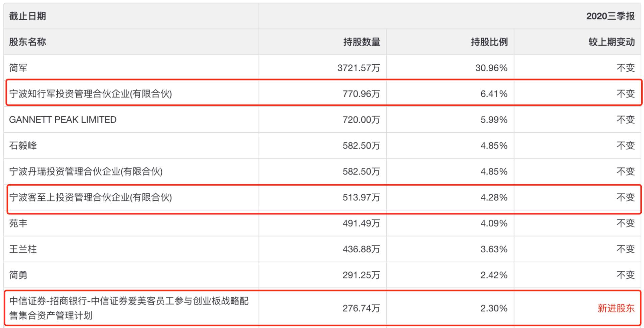Screen dimensions: 644x328
Task: Select shareholder 简勇
Action: click(x=18, y=275)
